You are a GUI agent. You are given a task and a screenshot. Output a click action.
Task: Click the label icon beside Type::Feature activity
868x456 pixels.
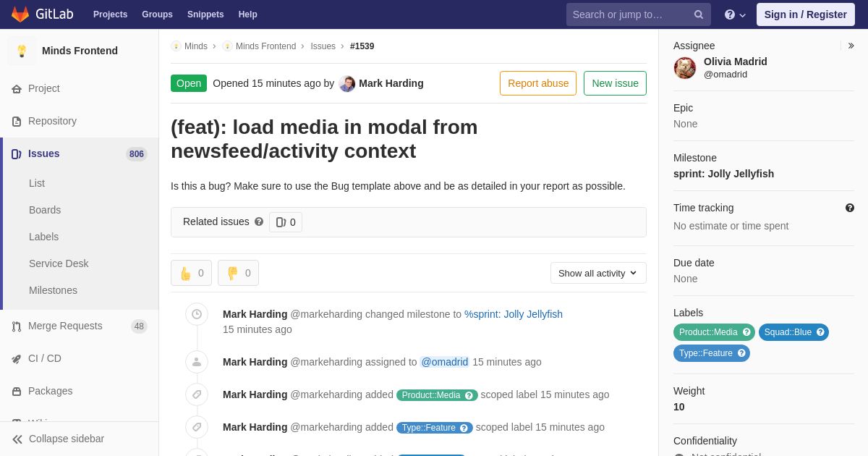point(197,427)
